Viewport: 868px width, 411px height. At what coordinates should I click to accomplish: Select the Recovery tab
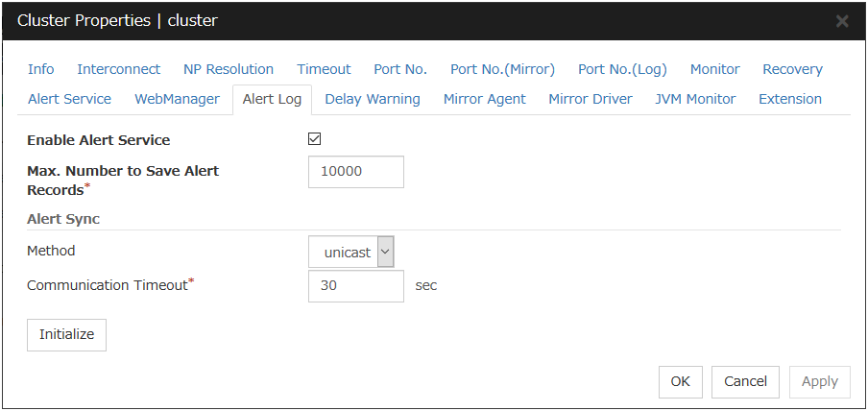[x=792, y=69]
